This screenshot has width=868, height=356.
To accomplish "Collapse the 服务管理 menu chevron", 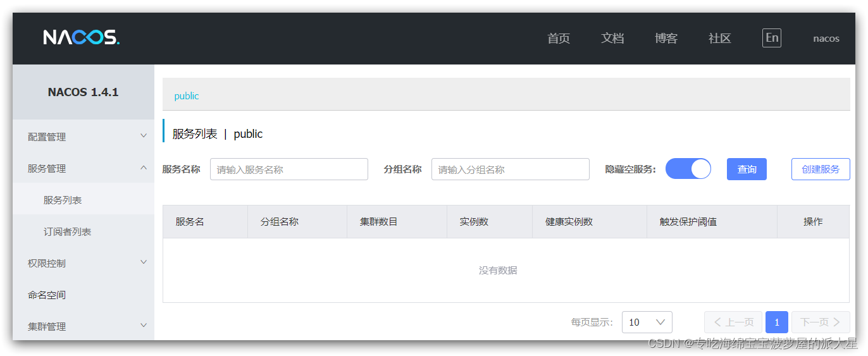I will coord(144,168).
